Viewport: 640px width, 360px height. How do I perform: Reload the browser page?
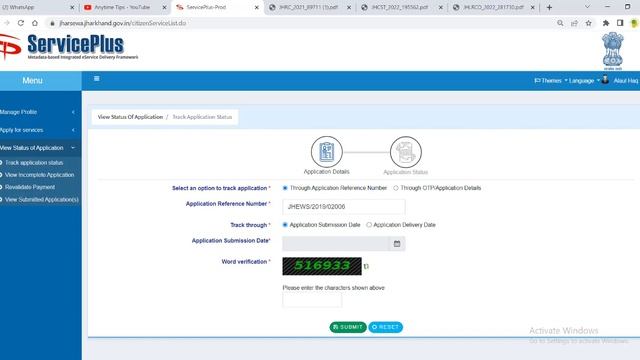(21, 23)
